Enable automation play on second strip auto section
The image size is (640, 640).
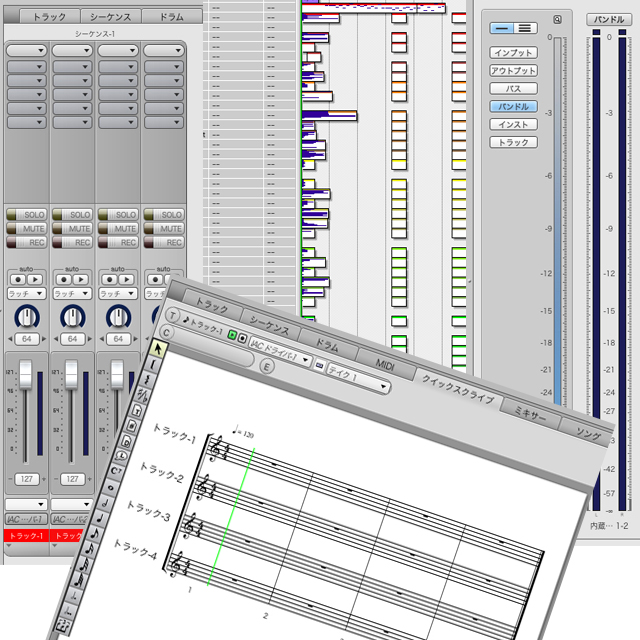coord(81,280)
